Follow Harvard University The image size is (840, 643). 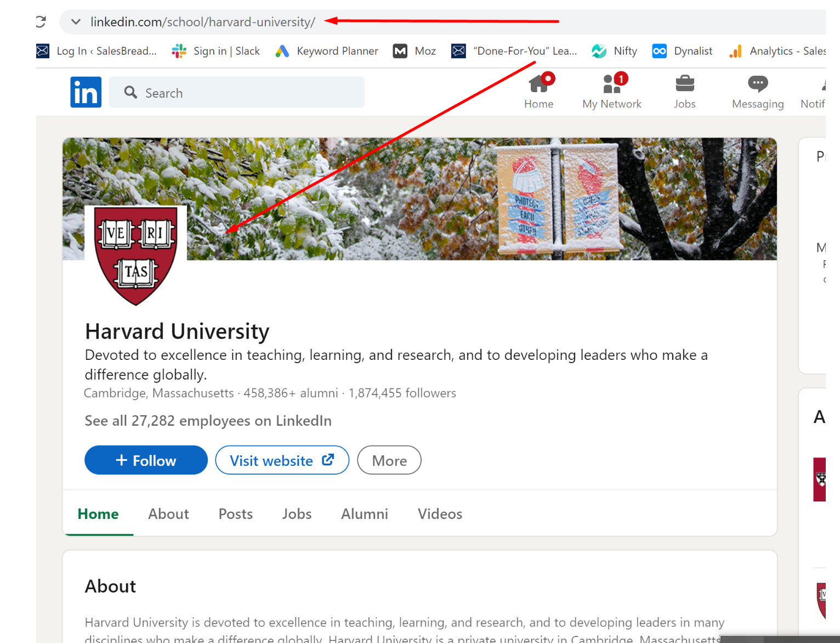(x=146, y=460)
